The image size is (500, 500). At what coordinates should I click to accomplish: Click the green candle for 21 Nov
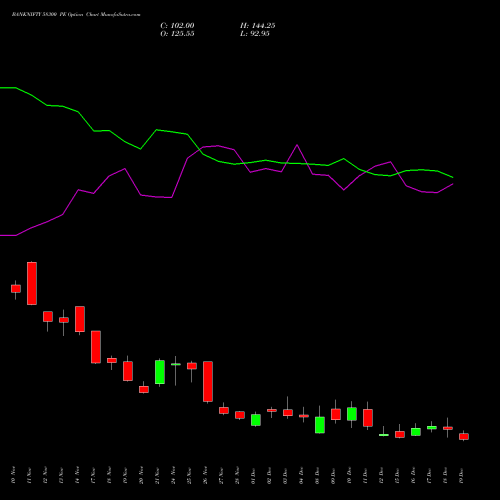pos(160,372)
